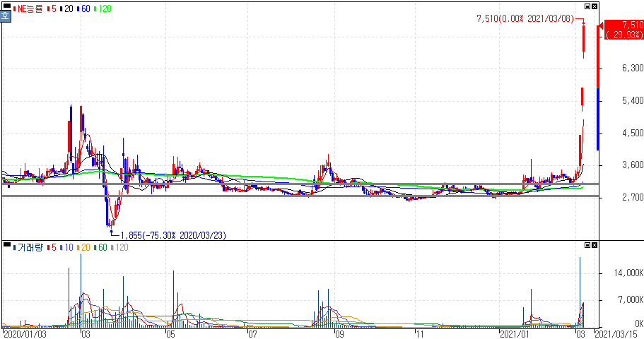
Task: Click the 3,600 price axis label
Action: (x=633, y=165)
